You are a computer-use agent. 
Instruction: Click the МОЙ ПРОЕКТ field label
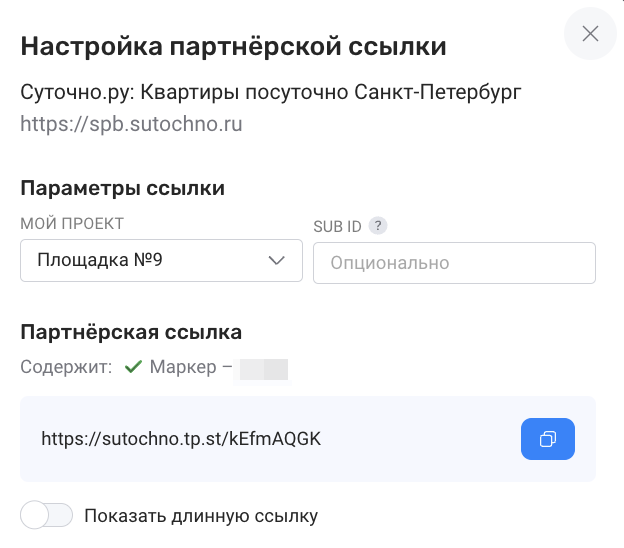[x=72, y=224]
